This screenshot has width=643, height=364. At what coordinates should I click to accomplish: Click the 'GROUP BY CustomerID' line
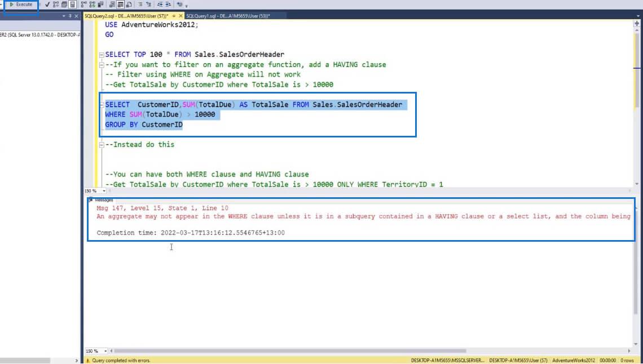click(x=144, y=125)
